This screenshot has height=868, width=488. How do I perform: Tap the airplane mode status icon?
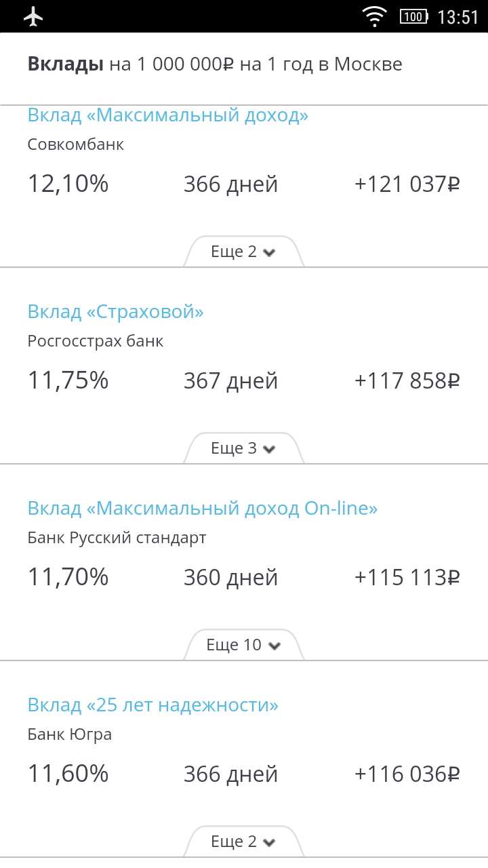(33, 17)
